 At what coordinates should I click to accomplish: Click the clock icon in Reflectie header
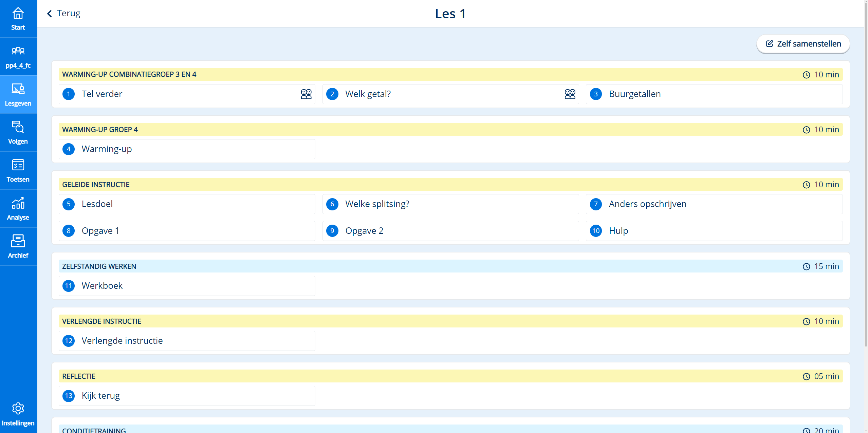[x=807, y=376]
